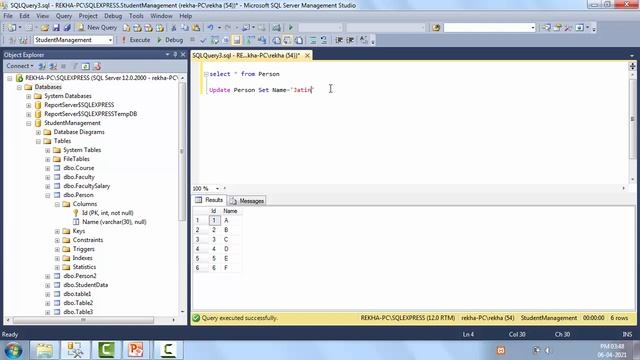Click Display Estimated Execution Plan icon

(x=215, y=40)
